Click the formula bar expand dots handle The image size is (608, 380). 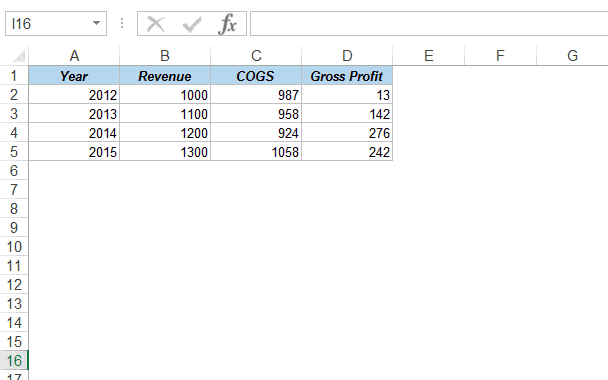[x=122, y=24]
